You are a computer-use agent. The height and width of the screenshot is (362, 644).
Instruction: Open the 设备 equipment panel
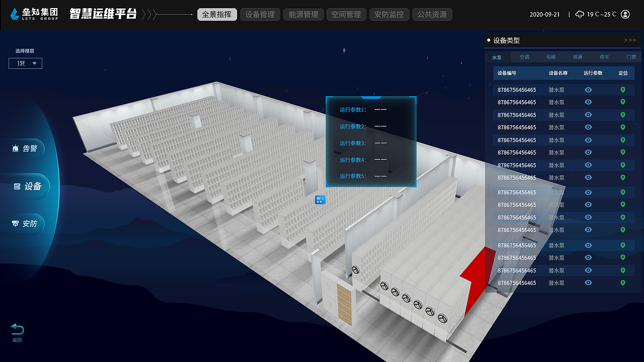pos(28,187)
